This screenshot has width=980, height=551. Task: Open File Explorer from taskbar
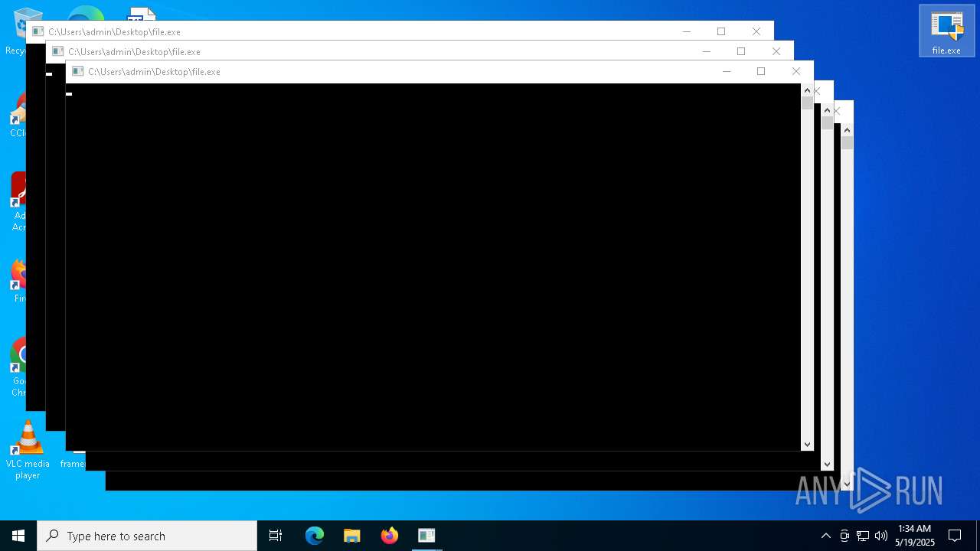click(x=352, y=536)
